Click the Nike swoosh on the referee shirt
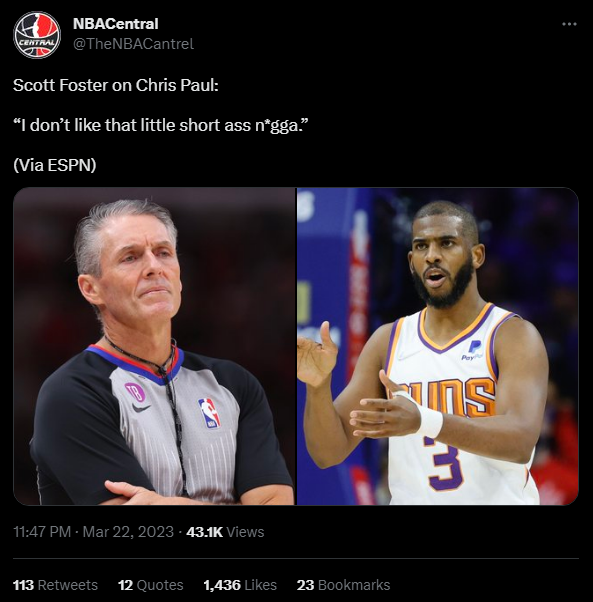This screenshot has height=602, width=593. click(x=141, y=408)
